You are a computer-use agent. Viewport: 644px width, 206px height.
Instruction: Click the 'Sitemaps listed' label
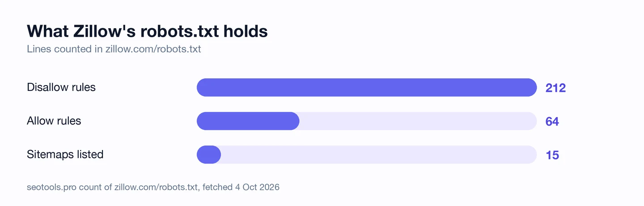pos(65,154)
